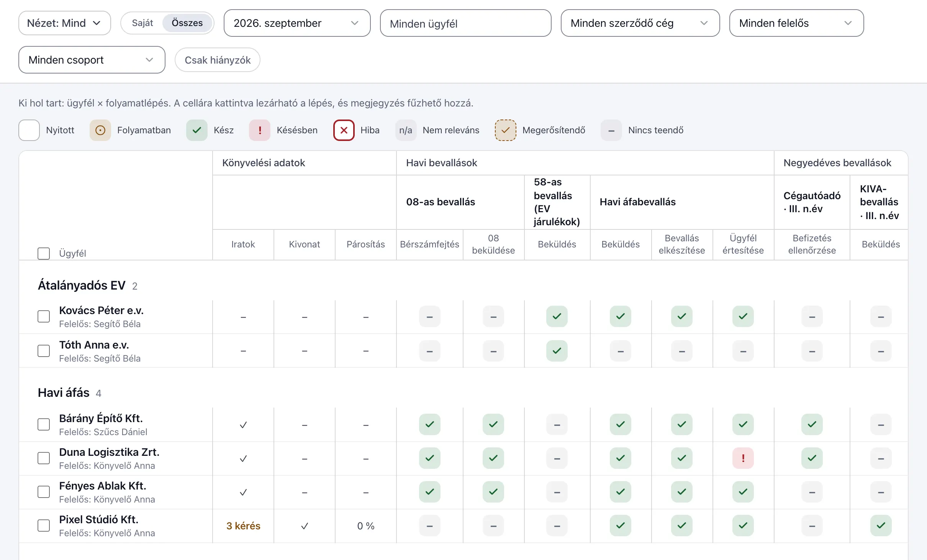Click Tóth Anna's Bevallás elkészítése dash cell
Viewport: 927px width, 560px height.
681,351
